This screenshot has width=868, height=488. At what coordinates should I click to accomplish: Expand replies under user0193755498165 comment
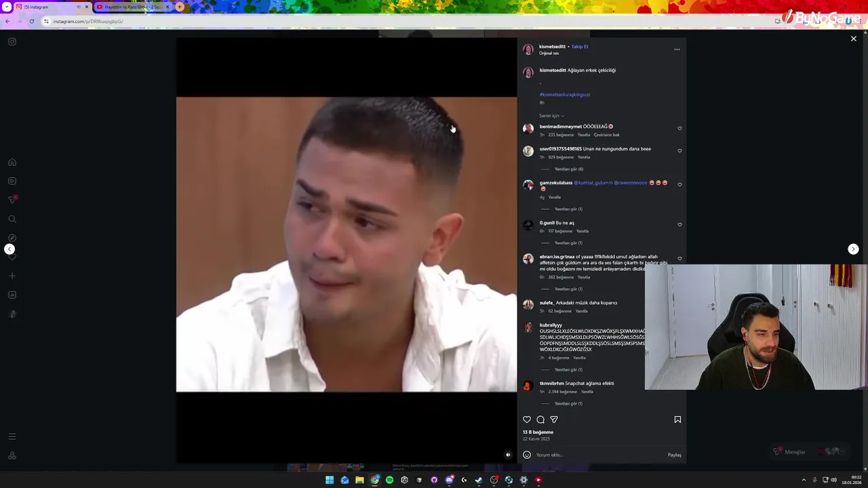[569, 169]
